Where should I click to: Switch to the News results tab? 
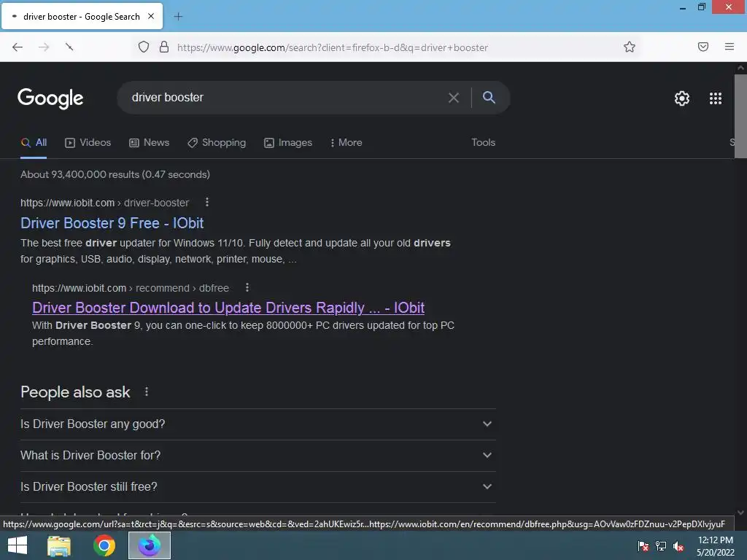click(149, 142)
